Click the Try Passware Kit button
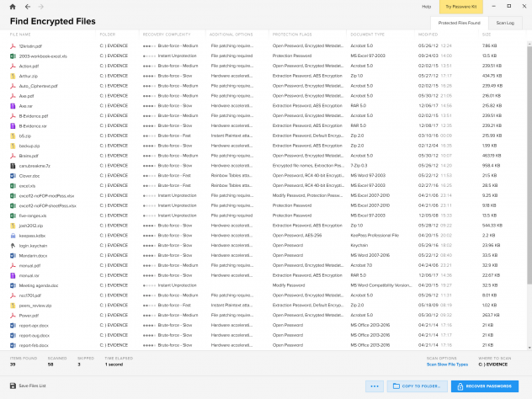 pyautogui.click(x=460, y=6)
